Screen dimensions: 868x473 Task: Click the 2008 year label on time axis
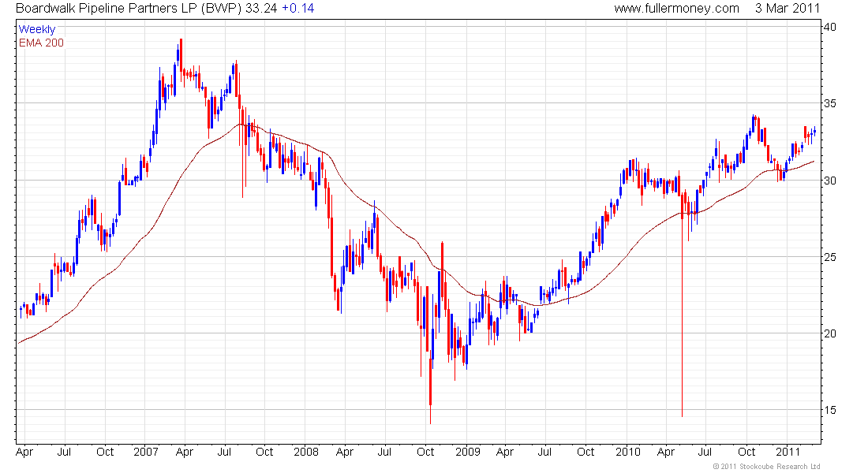coord(306,452)
